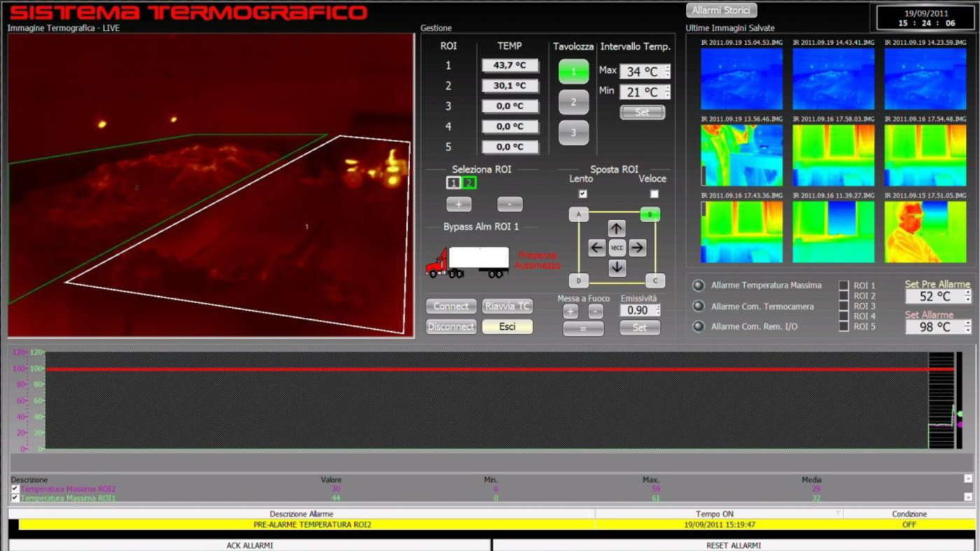
Task: Add an ROI with the plus button
Action: coord(459,204)
